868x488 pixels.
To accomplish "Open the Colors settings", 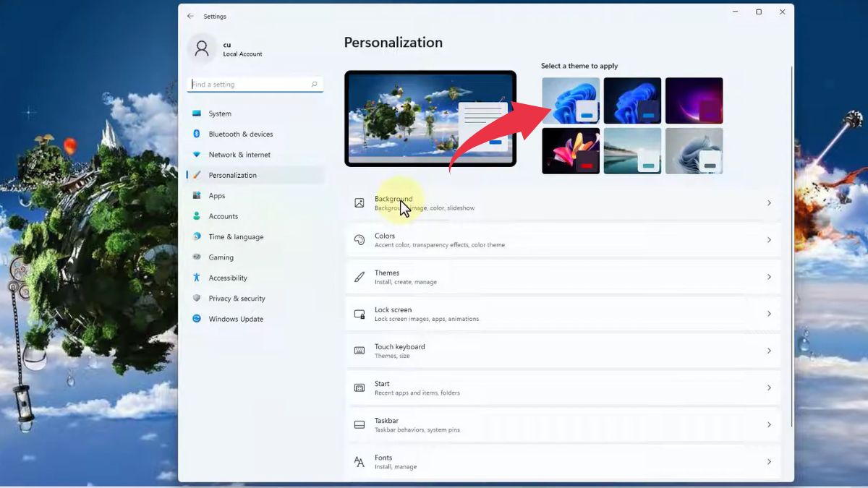I will click(x=563, y=240).
